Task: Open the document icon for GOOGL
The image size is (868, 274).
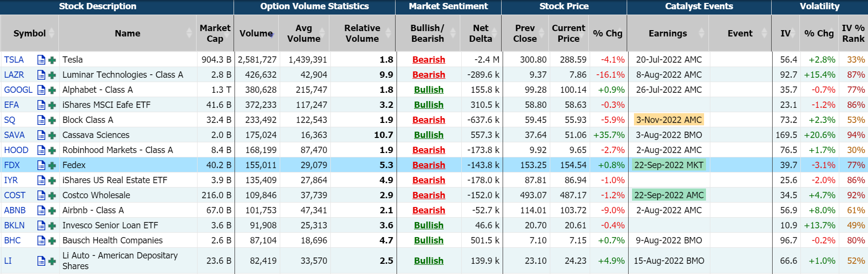Action: coord(41,90)
